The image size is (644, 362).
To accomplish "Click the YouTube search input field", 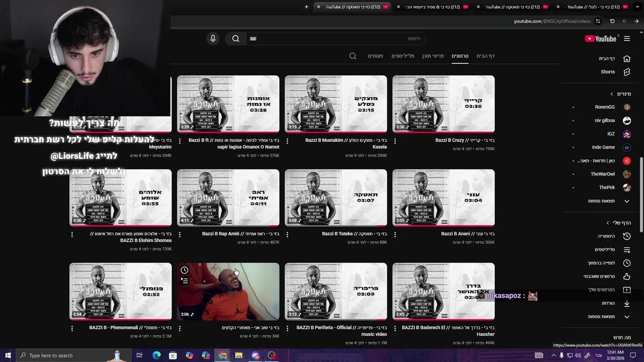I will (x=336, y=39).
